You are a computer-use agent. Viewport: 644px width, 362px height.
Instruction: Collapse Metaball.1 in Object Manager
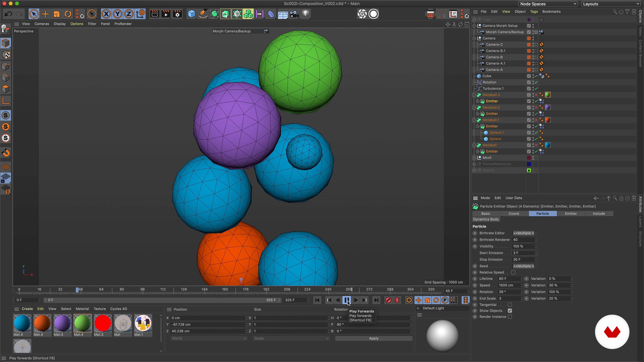click(x=474, y=120)
